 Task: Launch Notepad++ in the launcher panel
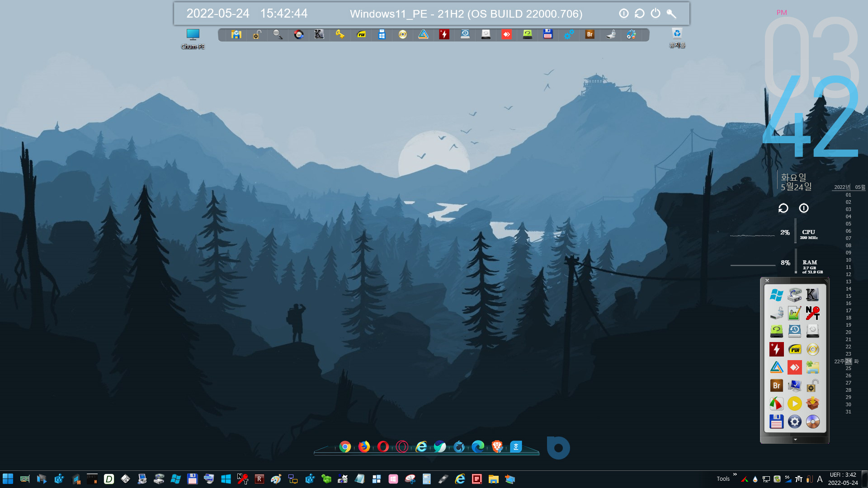pyautogui.click(x=794, y=313)
